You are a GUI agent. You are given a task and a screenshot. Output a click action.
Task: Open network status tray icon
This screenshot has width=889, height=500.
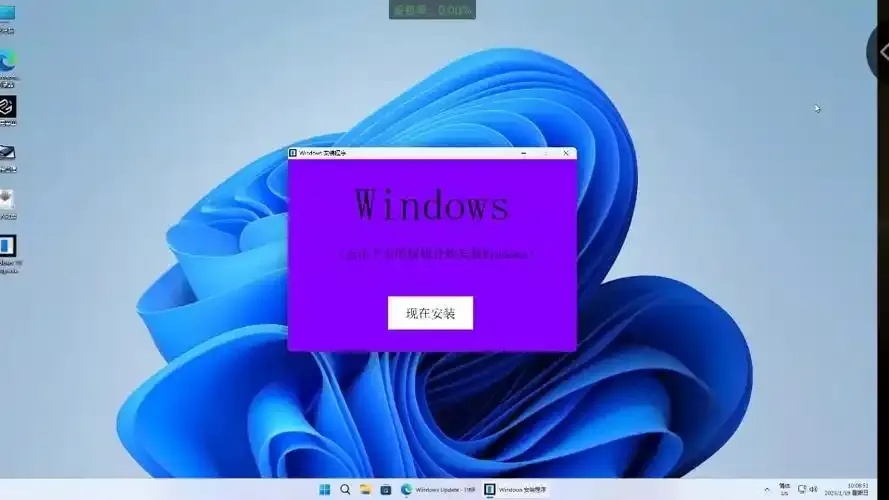[802, 489]
